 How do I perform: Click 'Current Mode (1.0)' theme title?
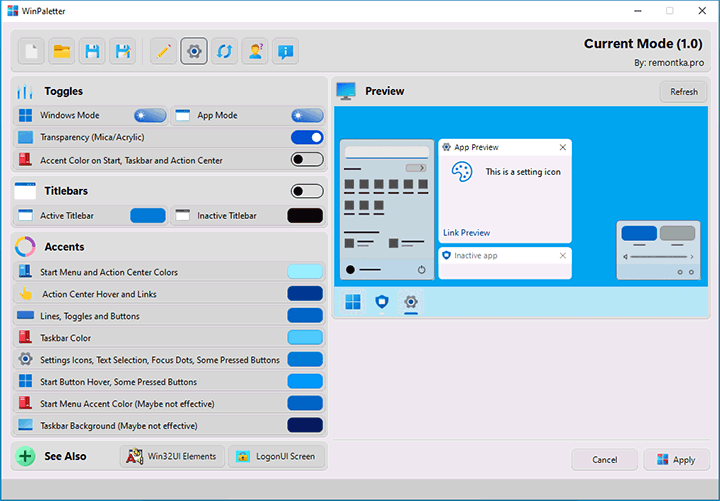pyautogui.click(x=643, y=44)
